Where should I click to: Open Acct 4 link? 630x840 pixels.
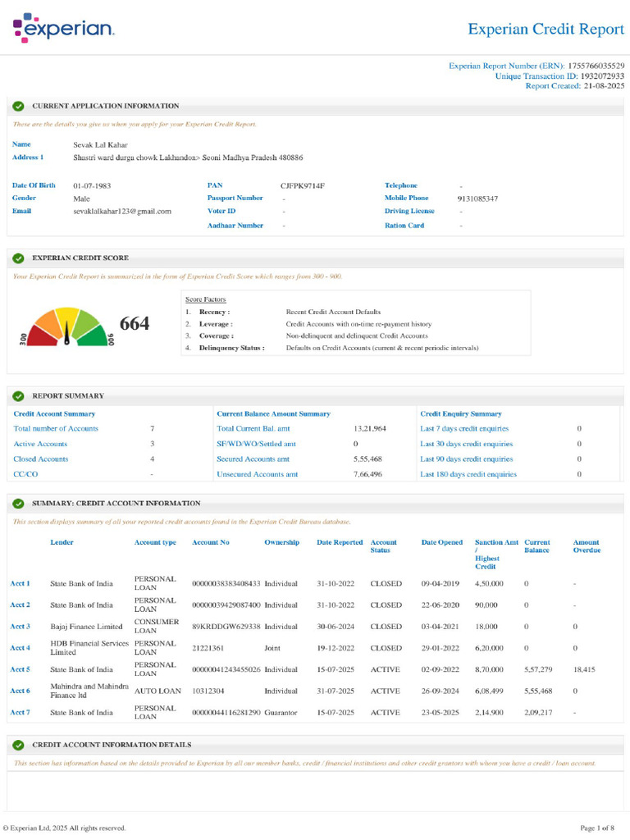[21, 648]
